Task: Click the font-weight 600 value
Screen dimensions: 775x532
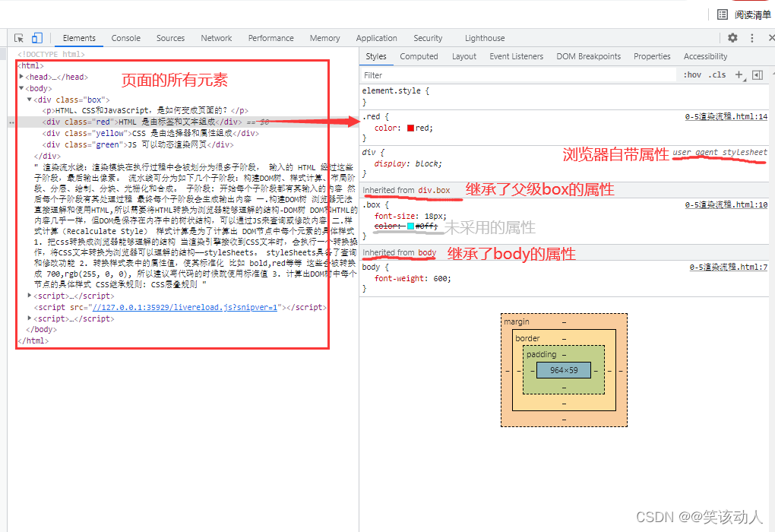Action: coord(441,278)
